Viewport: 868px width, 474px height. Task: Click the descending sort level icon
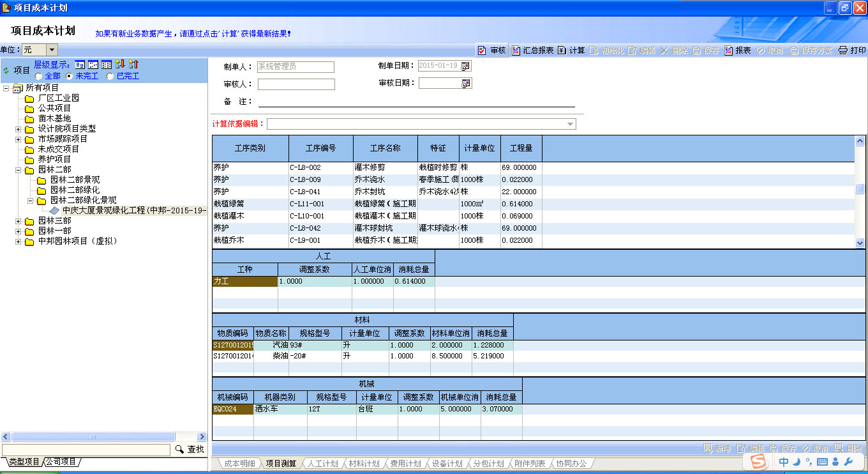tap(120, 65)
